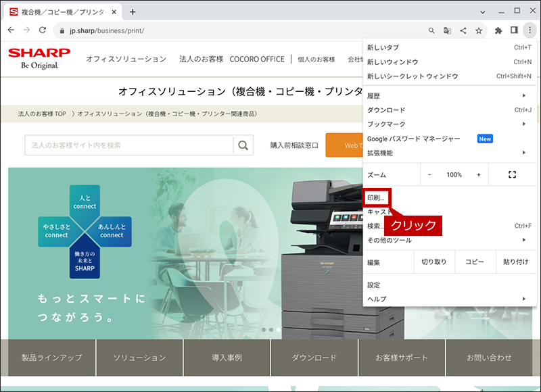The width and height of the screenshot is (541, 392).
Task: Decrease zoom with the minus button
Action: pos(429,175)
